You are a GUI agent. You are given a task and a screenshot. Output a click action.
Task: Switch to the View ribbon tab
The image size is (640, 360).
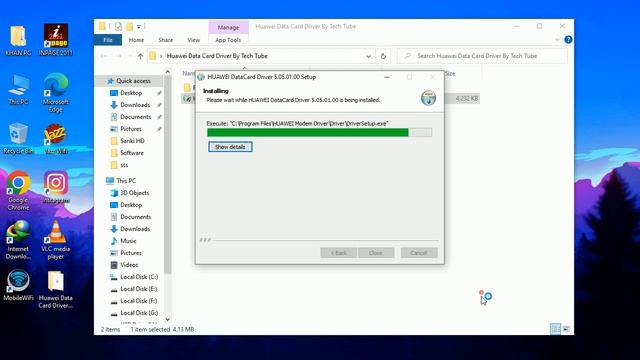tap(193, 40)
